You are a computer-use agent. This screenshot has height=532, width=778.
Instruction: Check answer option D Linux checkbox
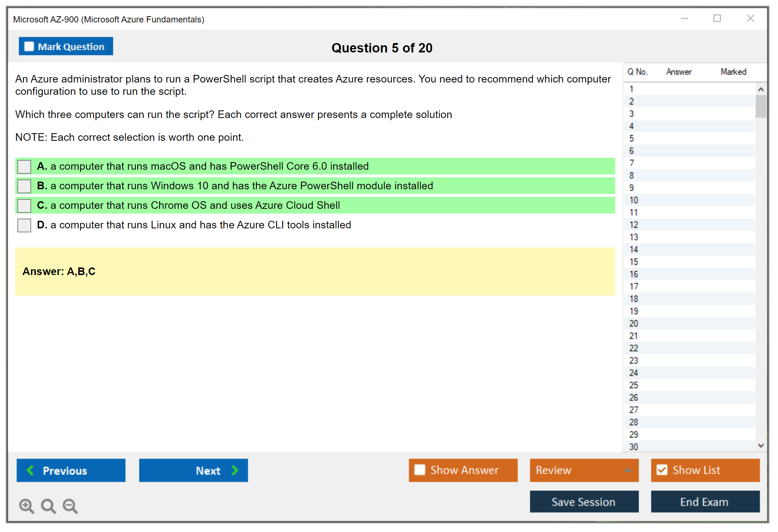click(x=24, y=225)
